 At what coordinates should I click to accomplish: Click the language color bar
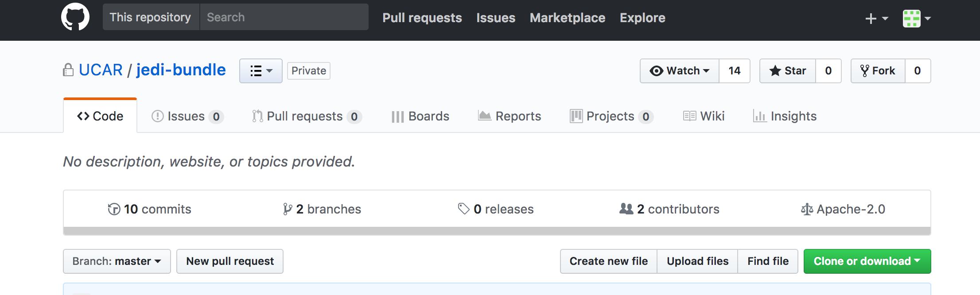tap(497, 231)
